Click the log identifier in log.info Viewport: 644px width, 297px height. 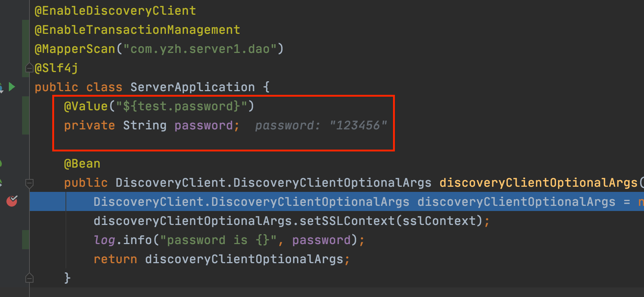[x=105, y=240]
